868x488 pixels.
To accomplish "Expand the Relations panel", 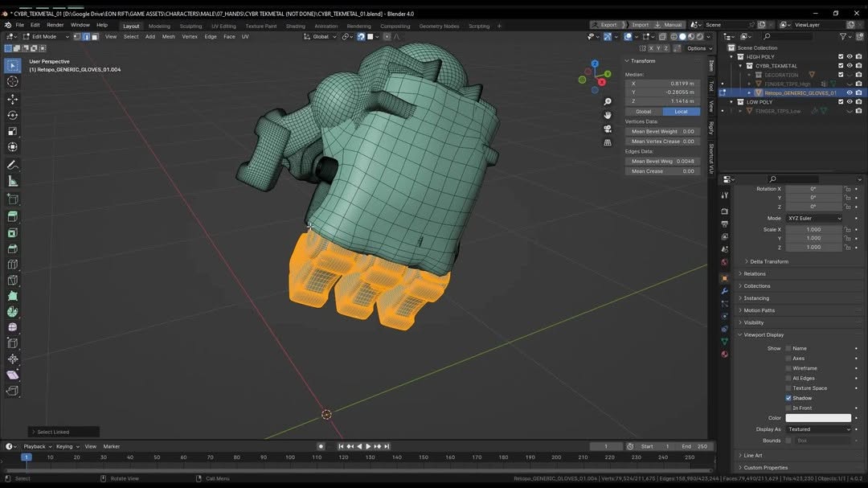I will (x=755, y=274).
